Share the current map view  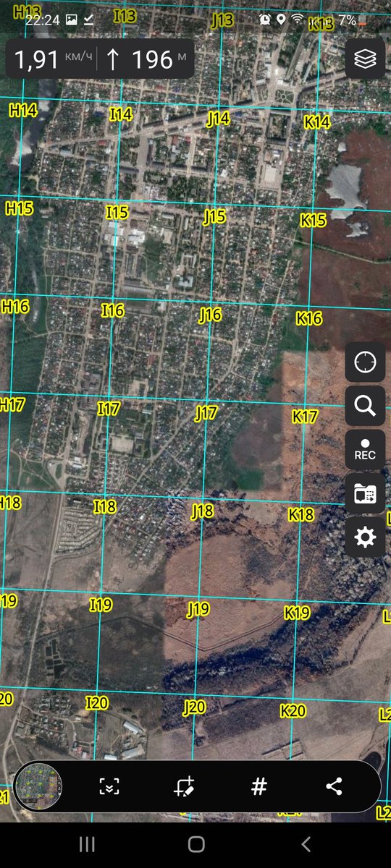(x=334, y=787)
